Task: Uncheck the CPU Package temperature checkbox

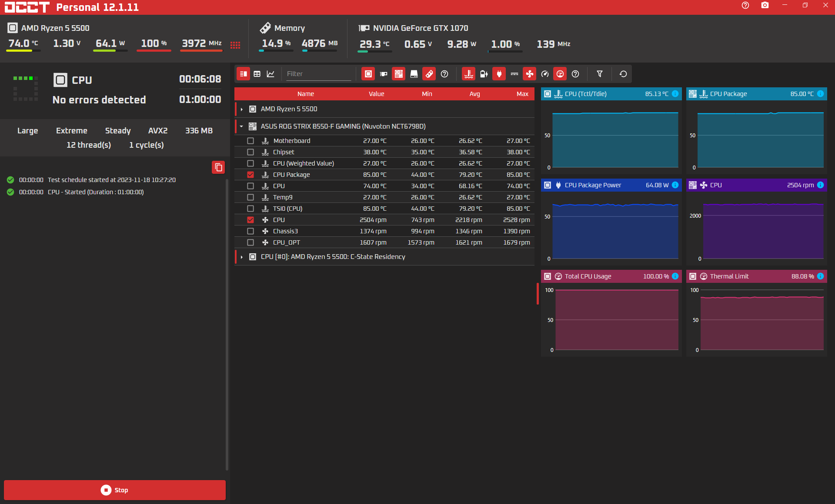Action: tap(250, 175)
